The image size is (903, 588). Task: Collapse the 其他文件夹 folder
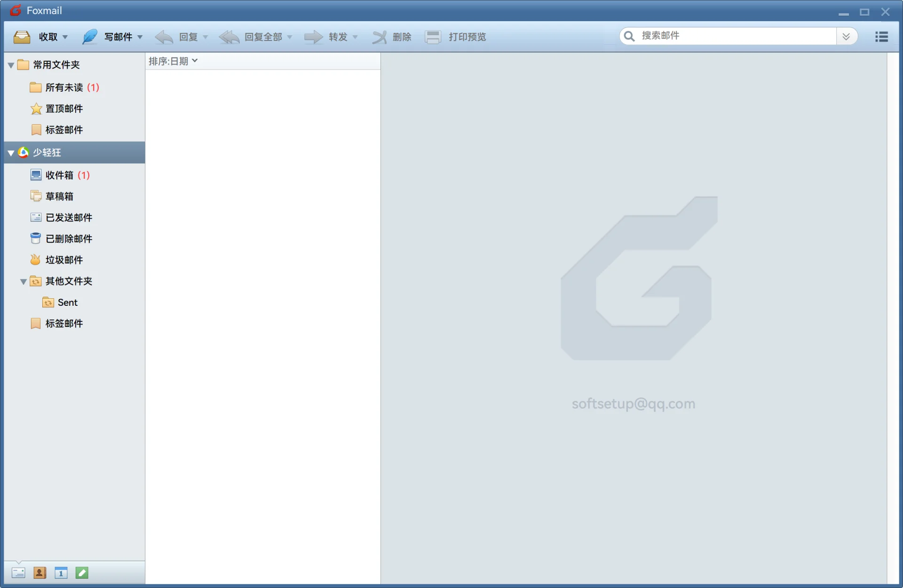click(x=23, y=282)
